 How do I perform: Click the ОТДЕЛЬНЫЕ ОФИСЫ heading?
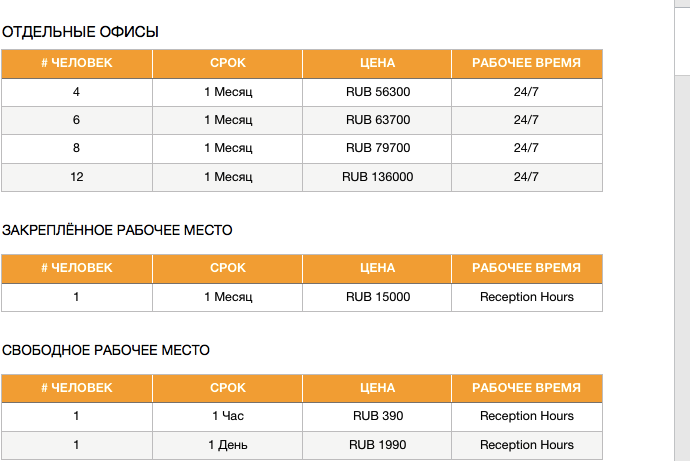pos(80,32)
